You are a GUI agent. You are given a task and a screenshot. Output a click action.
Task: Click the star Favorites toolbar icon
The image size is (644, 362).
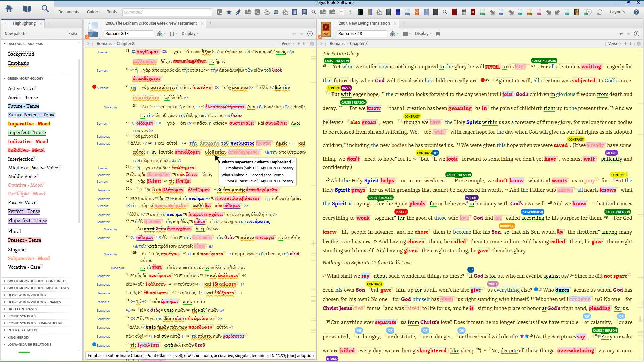pos(229,12)
